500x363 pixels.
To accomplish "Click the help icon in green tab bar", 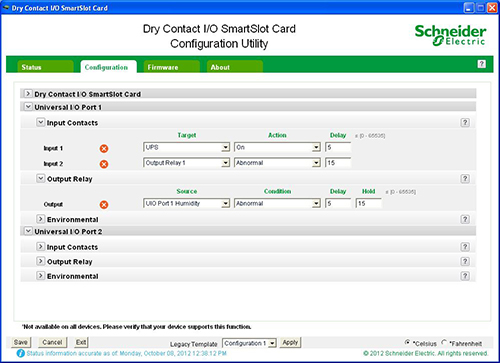I will click(481, 64).
